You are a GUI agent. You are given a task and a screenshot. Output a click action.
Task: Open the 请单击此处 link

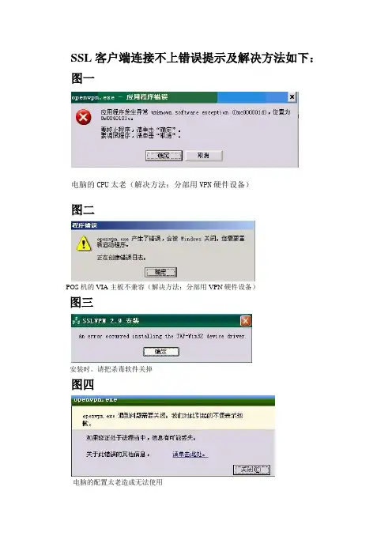coord(190,454)
